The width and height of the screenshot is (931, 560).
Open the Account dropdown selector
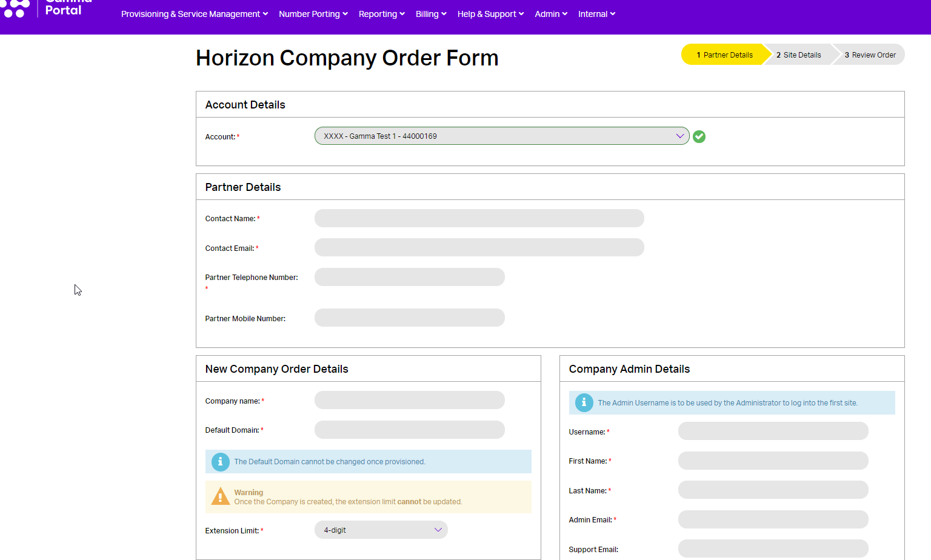502,136
